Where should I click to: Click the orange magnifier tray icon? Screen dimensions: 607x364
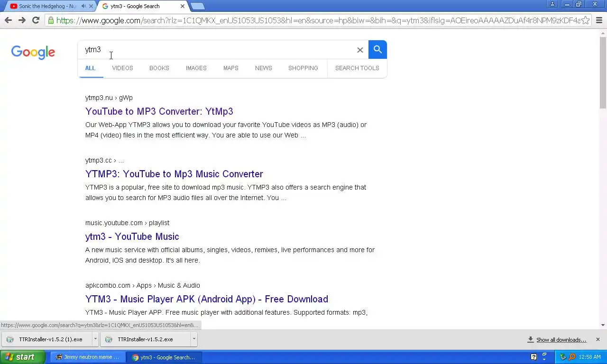click(572, 357)
